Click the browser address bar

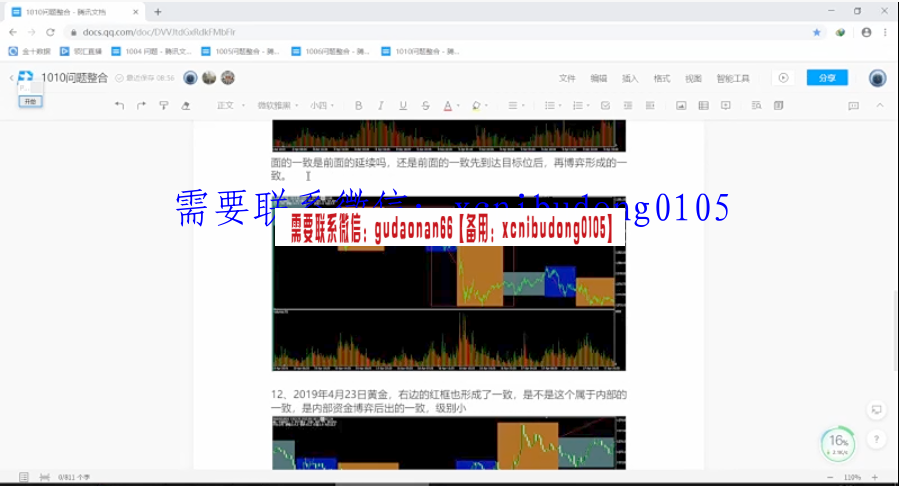point(436,32)
